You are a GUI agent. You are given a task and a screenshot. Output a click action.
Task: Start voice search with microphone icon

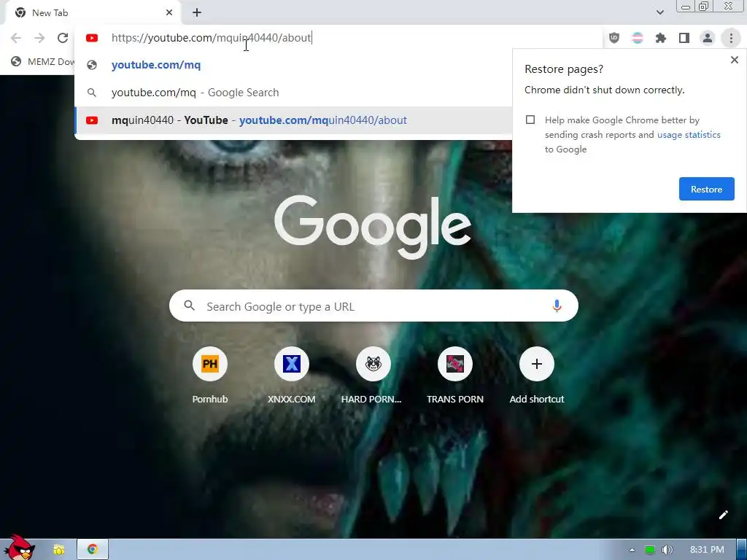557,306
